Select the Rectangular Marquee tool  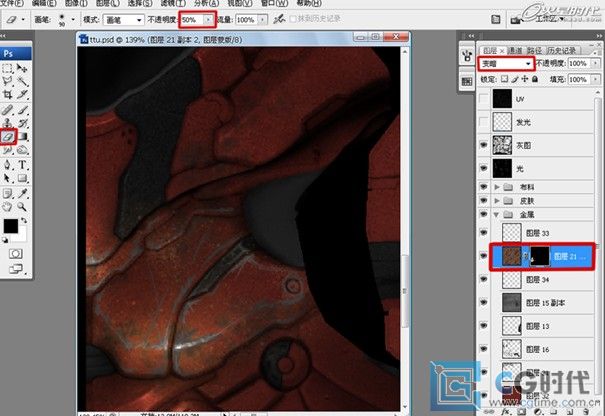(x=7, y=69)
